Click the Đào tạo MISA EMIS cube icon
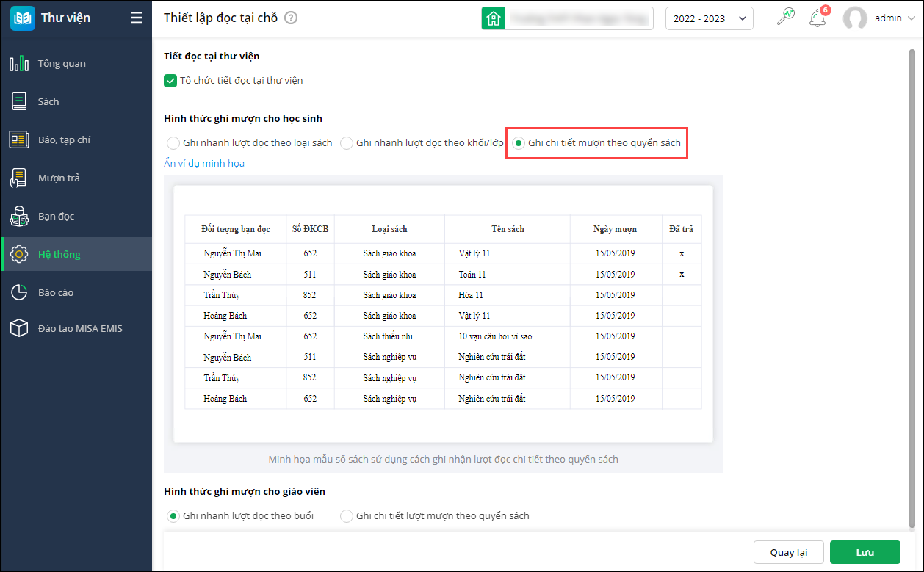Viewport: 924px width, 572px height. (x=19, y=328)
